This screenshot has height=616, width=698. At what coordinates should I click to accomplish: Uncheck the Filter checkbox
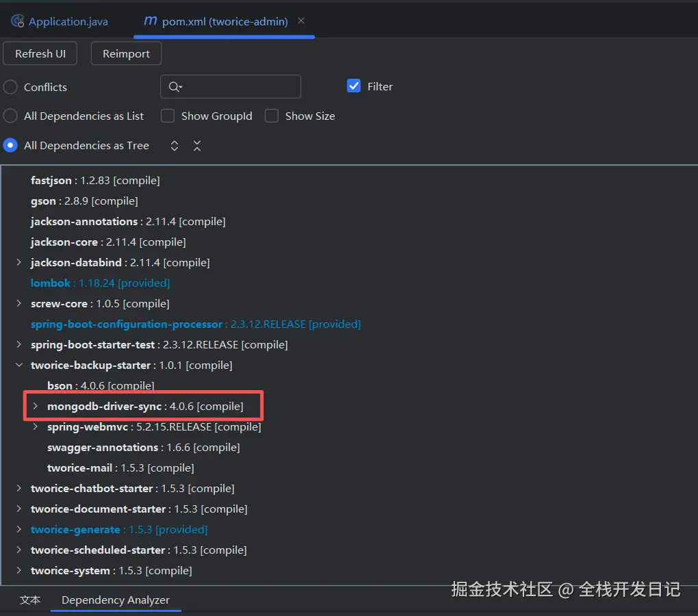[x=354, y=86]
